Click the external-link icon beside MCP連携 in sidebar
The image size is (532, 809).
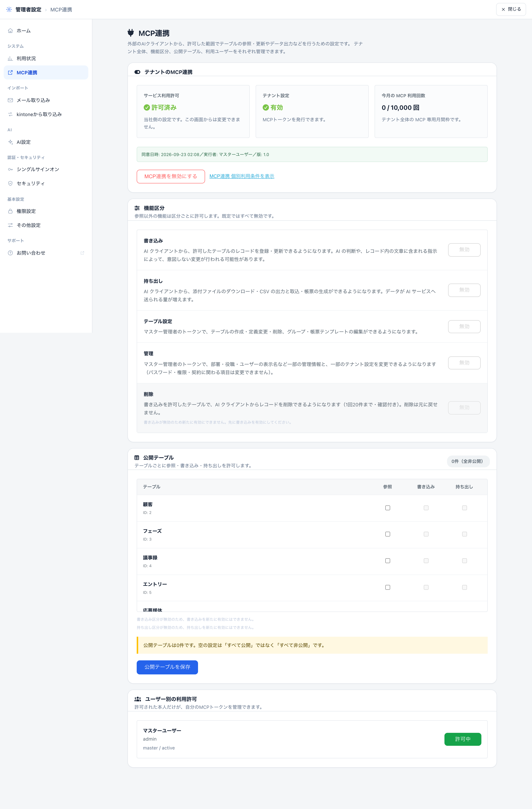click(10, 72)
